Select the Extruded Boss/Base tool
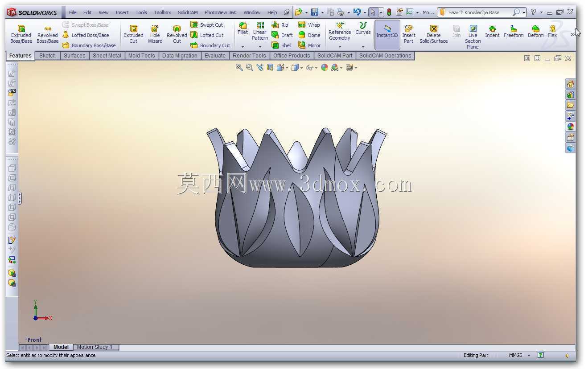 (x=21, y=34)
